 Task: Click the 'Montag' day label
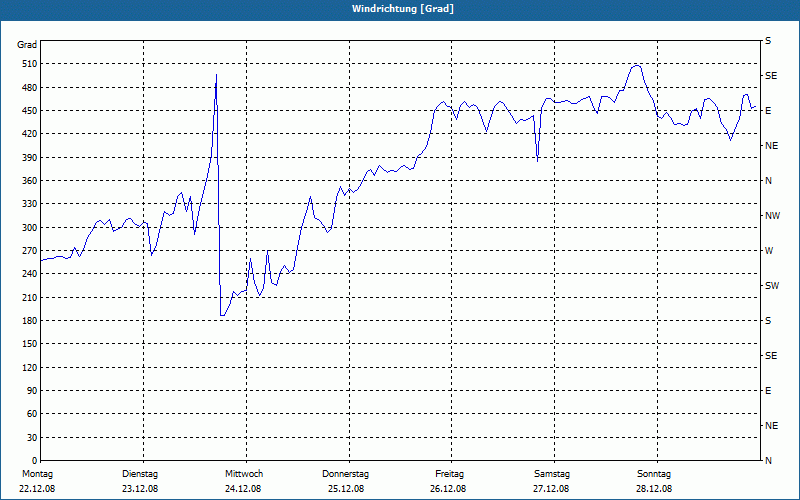(37, 474)
